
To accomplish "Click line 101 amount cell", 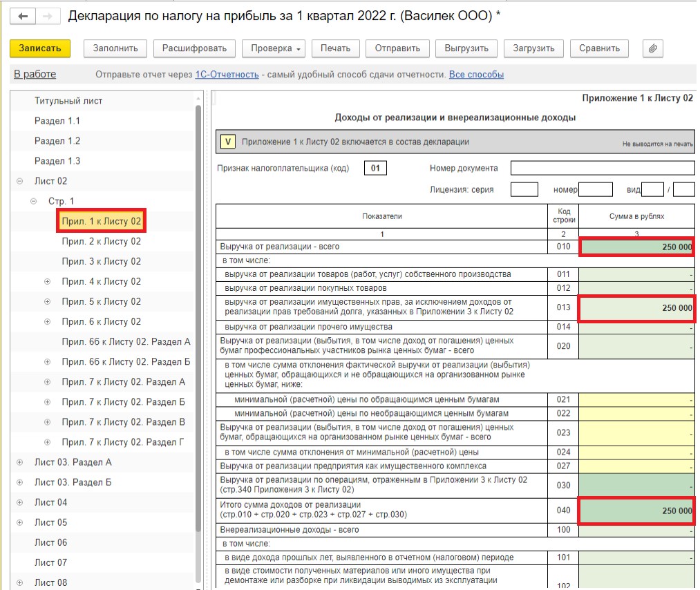I will tap(636, 558).
